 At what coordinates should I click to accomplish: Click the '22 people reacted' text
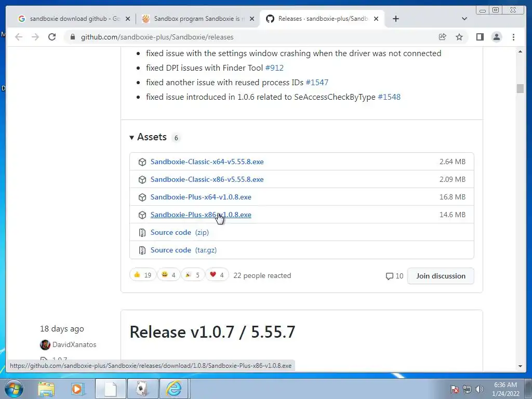[x=262, y=275]
